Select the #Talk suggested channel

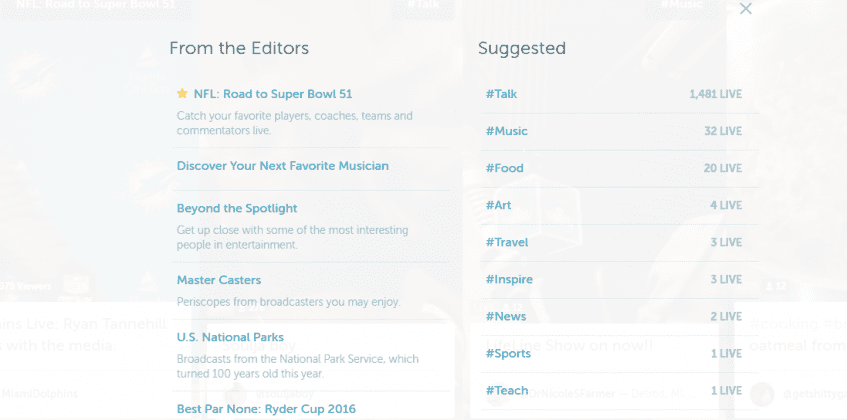[x=501, y=94]
